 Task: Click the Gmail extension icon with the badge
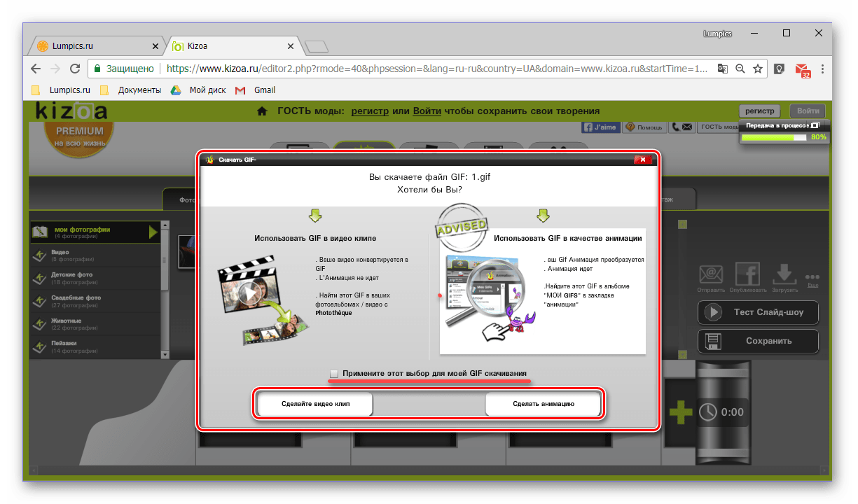[802, 70]
